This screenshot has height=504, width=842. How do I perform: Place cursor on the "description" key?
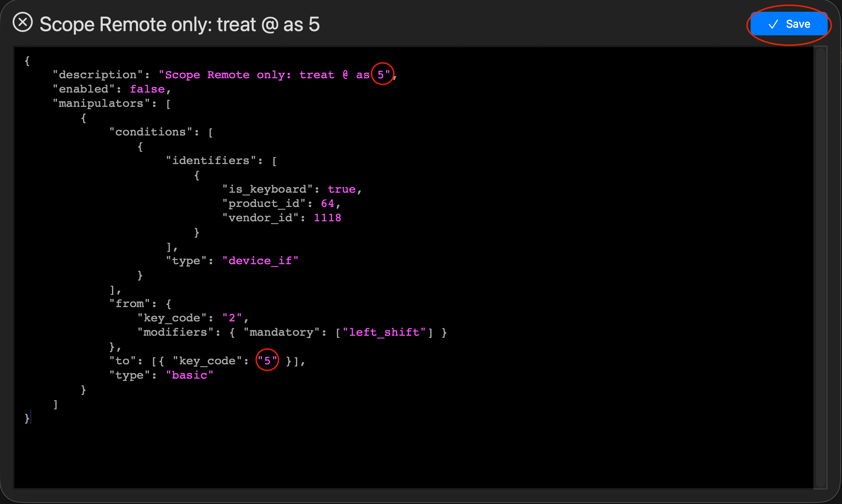(98, 75)
